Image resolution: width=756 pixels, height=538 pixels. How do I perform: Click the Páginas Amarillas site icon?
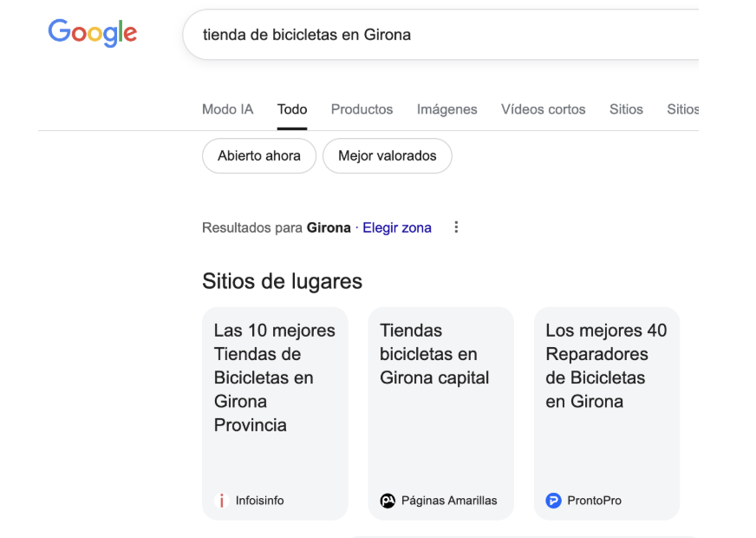[388, 501]
